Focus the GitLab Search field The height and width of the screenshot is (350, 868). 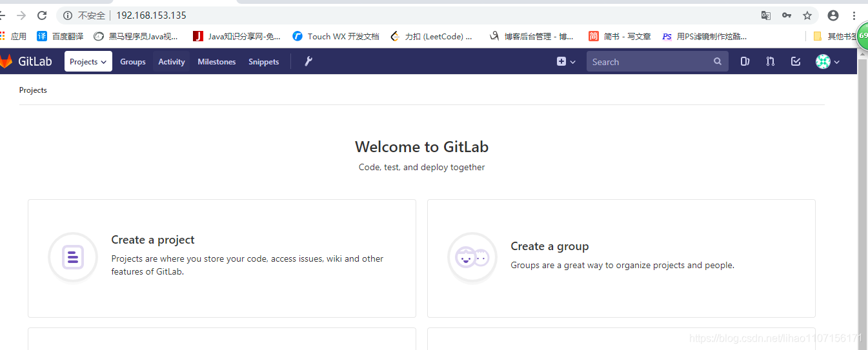657,61
